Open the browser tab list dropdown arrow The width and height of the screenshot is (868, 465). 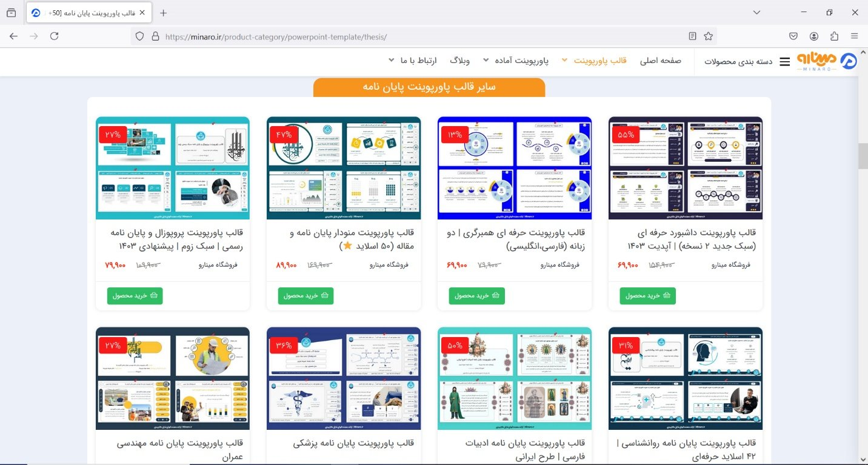coord(756,12)
